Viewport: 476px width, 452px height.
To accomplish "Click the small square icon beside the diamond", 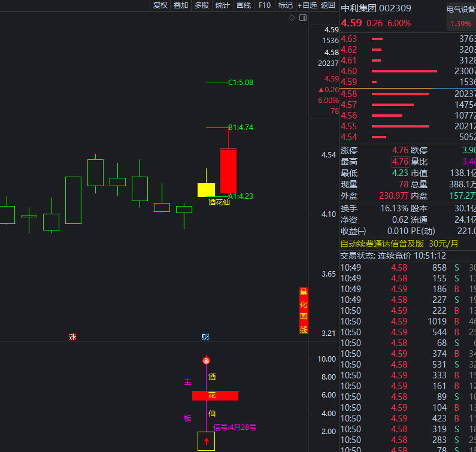I will [x=302, y=18].
